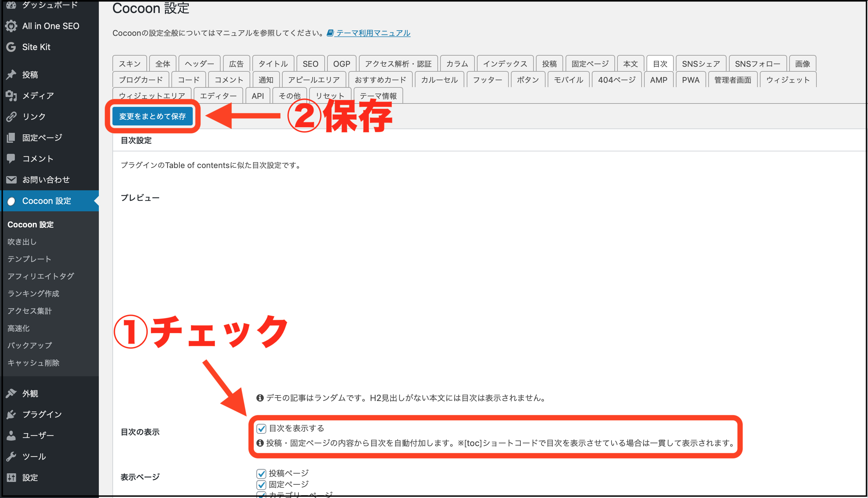
Task: Switch to the おすすめカード tab
Action: [x=380, y=80]
